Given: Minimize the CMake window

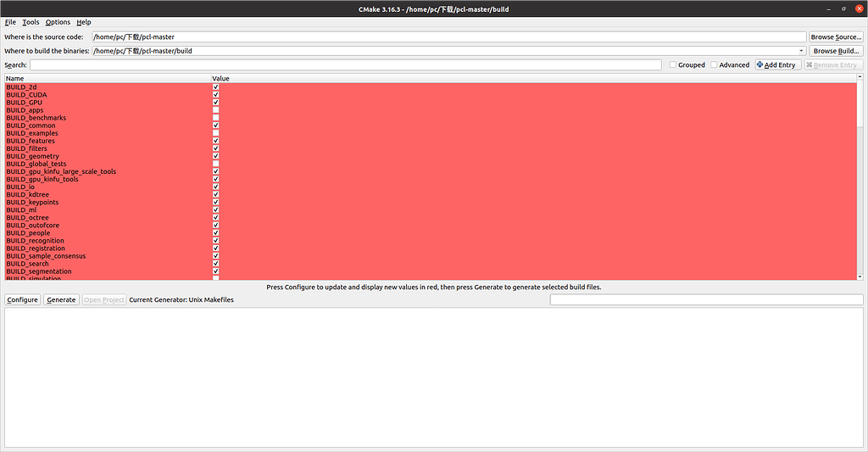Looking at the screenshot, I should (x=829, y=8).
